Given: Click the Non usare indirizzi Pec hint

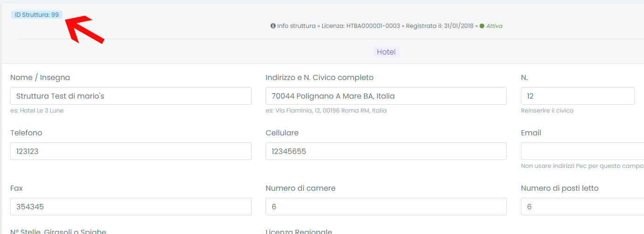Looking at the screenshot, I should (582, 166).
